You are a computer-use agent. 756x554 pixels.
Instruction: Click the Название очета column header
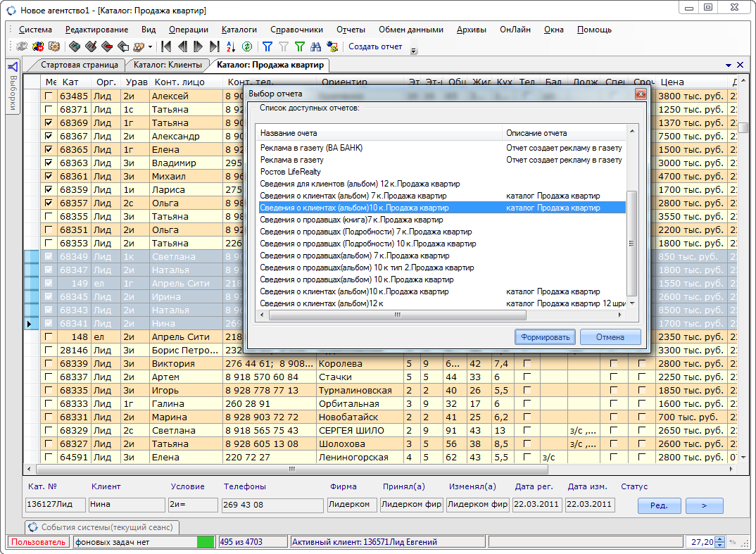(379, 133)
